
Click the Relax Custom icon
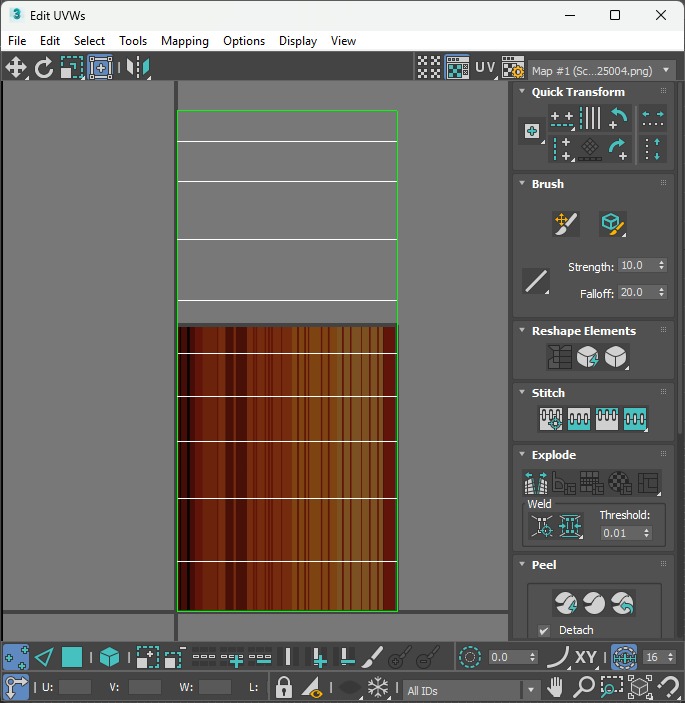pyautogui.click(x=616, y=357)
